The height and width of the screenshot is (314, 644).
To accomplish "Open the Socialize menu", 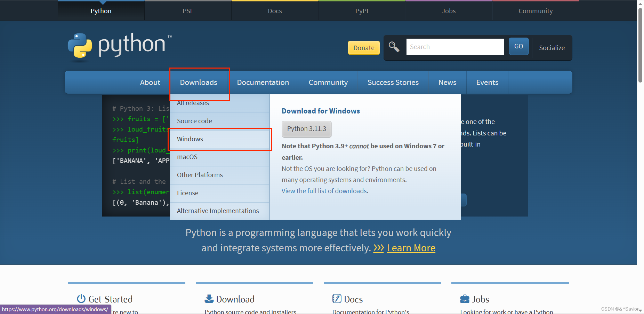I will tap(552, 48).
